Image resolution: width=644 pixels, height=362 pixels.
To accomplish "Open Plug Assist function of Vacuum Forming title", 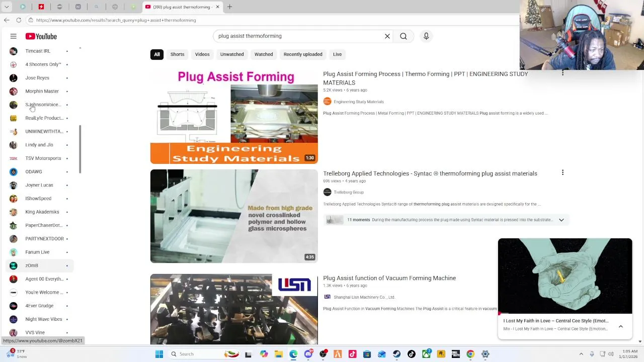I will click(389, 278).
